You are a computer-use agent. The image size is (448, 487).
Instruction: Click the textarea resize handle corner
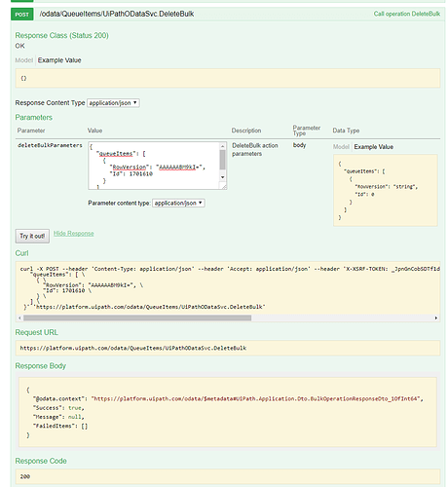(224, 186)
